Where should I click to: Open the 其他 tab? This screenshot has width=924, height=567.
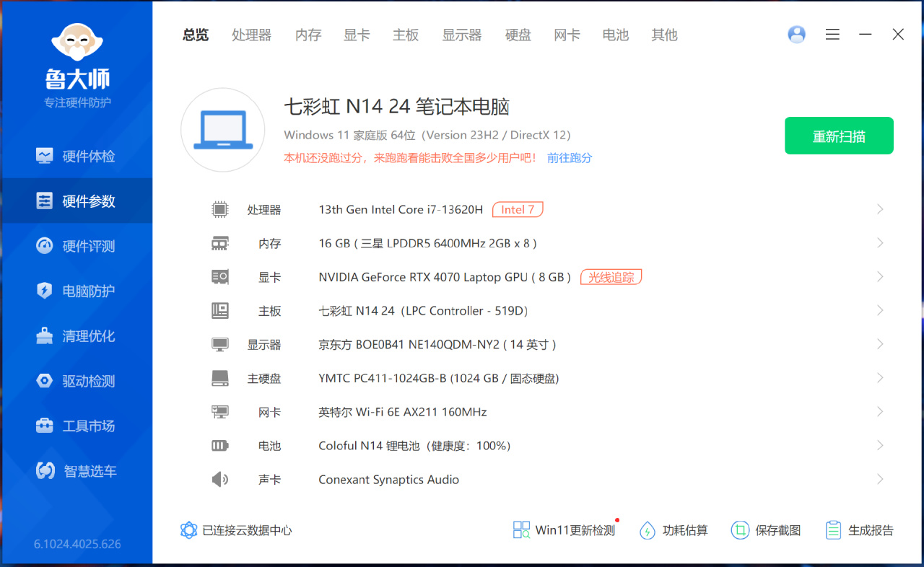tap(665, 35)
